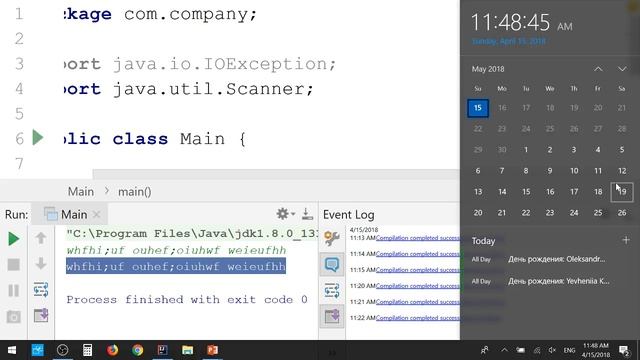Select May 1 in the calendar

[526, 150]
